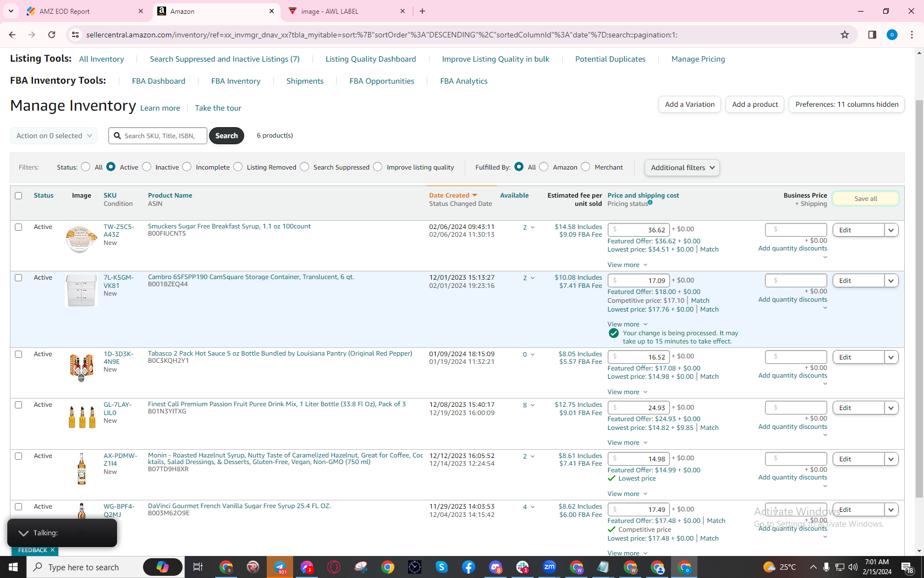The width and height of the screenshot is (924, 578).
Task: Click the browser back arrow
Action: pyautogui.click(x=12, y=35)
